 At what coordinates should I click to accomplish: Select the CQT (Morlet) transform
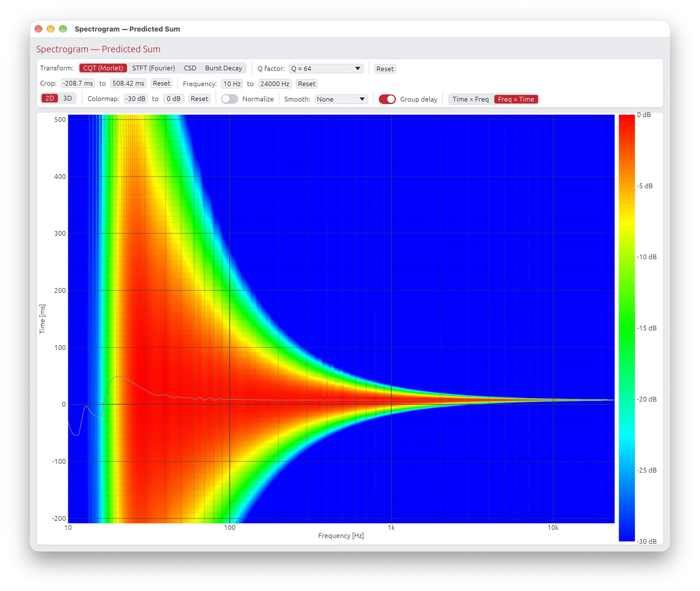click(x=103, y=68)
